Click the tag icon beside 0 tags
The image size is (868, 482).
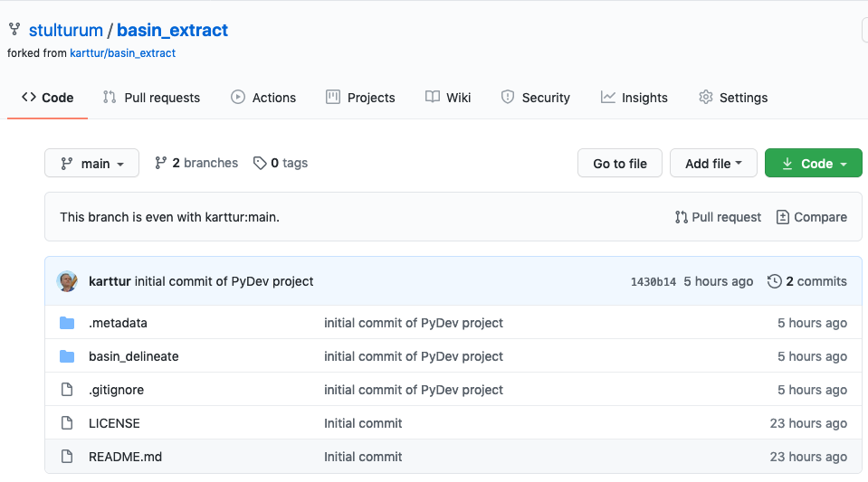tap(260, 163)
